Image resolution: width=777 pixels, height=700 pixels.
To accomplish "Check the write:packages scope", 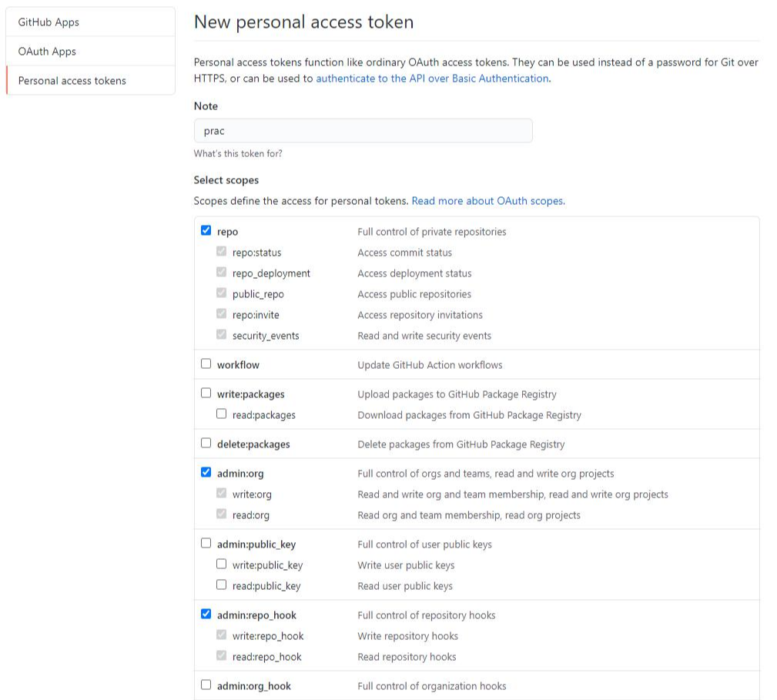I will (x=206, y=393).
